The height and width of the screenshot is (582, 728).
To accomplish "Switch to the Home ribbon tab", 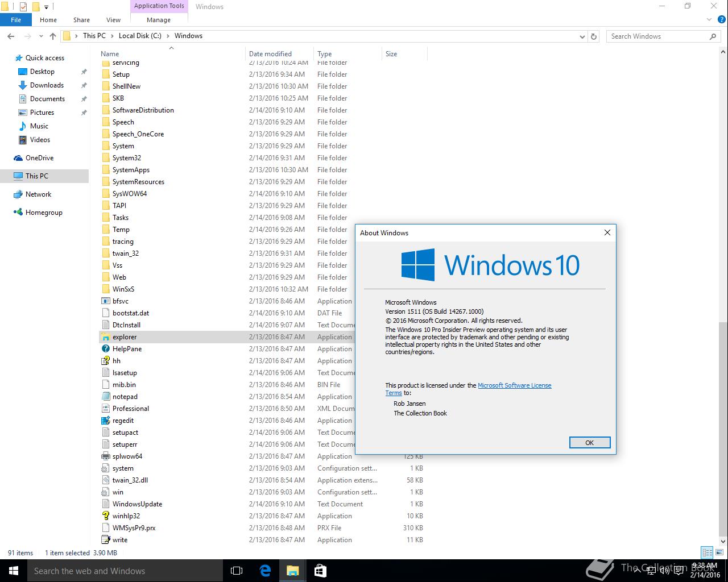I will [48, 20].
